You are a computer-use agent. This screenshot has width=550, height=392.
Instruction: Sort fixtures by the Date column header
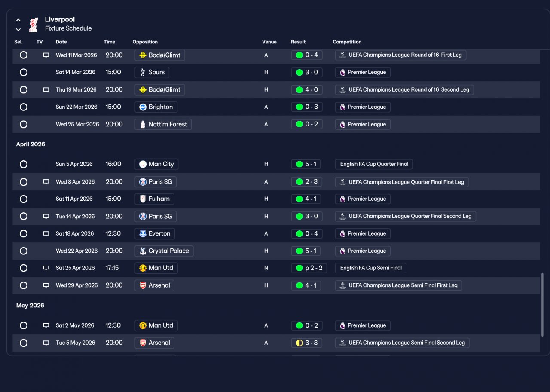(61, 42)
